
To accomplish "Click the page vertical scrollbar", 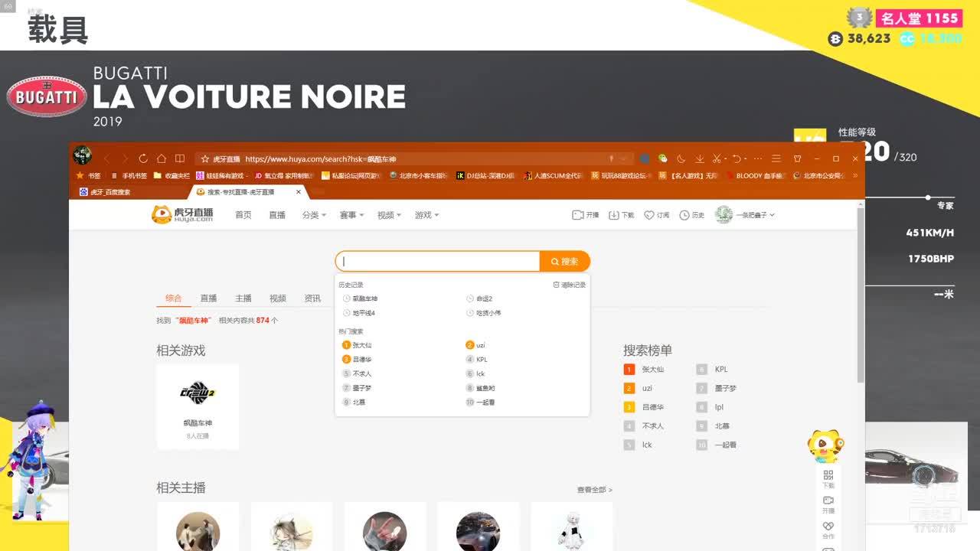I will 861,295.
